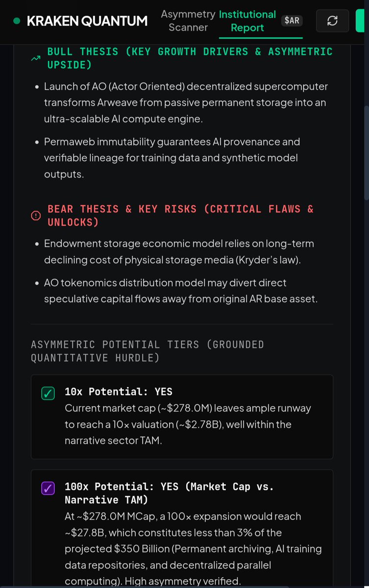This screenshot has height=588, width=369.
Task: Click the green status dot beside Kraken Quantum
Action: click(17, 21)
